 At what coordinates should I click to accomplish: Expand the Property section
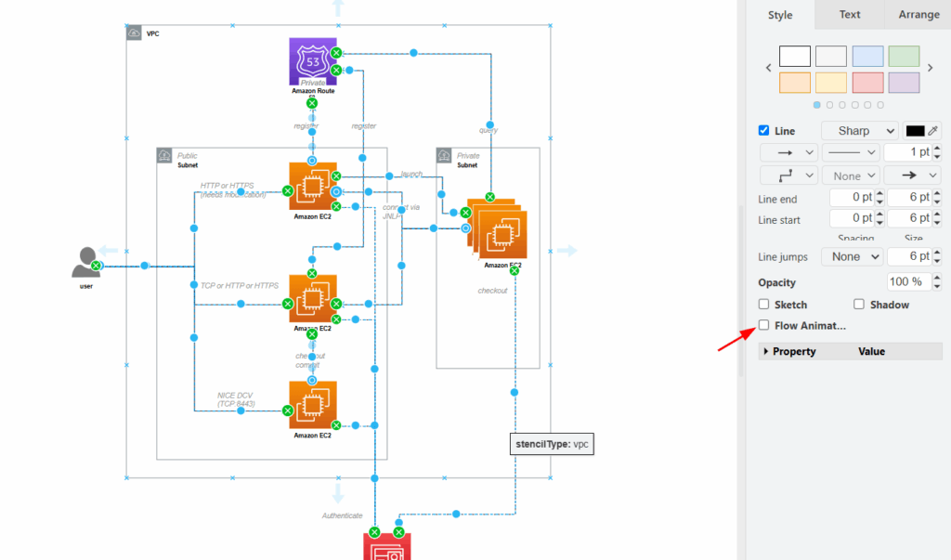tap(763, 351)
